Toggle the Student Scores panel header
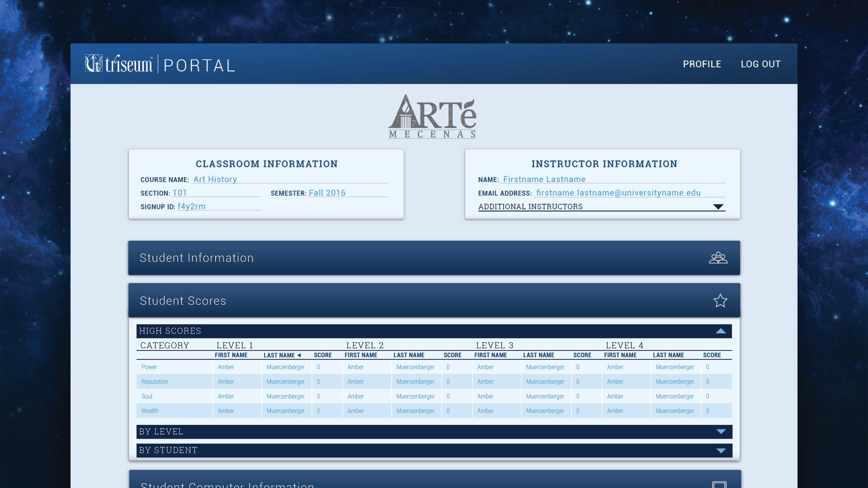 tap(434, 300)
